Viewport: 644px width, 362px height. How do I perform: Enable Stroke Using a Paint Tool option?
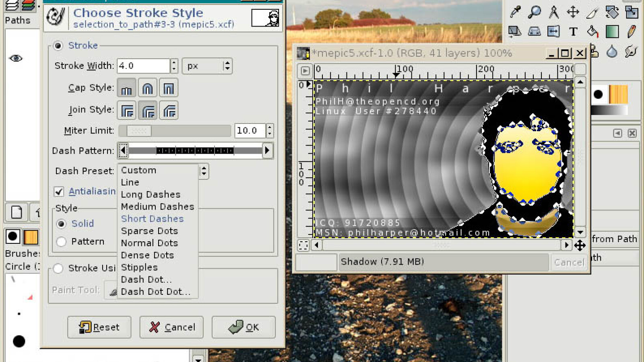click(x=58, y=268)
